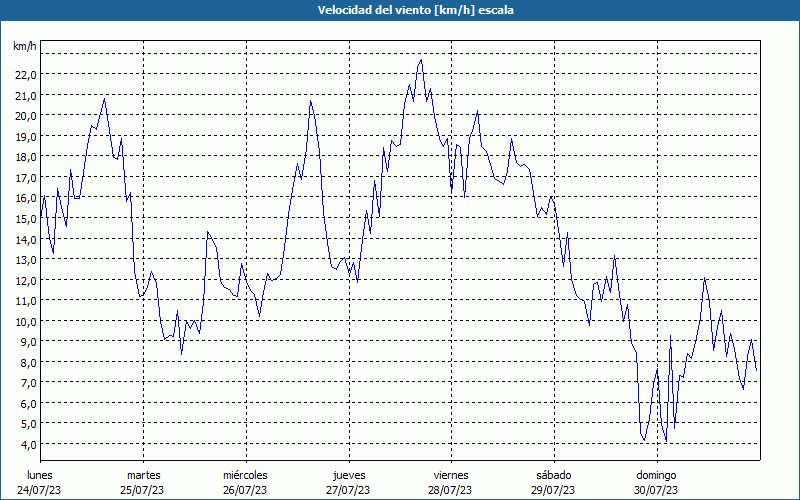Click the 22,0 y-axis label
This screenshot has height=500, width=800.
[27, 75]
